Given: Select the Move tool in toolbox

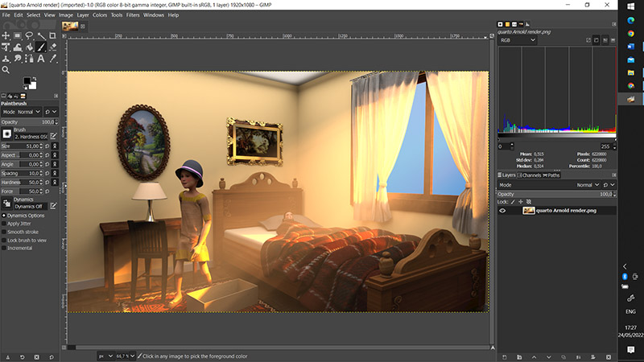Looking at the screenshot, I should tap(6, 35).
